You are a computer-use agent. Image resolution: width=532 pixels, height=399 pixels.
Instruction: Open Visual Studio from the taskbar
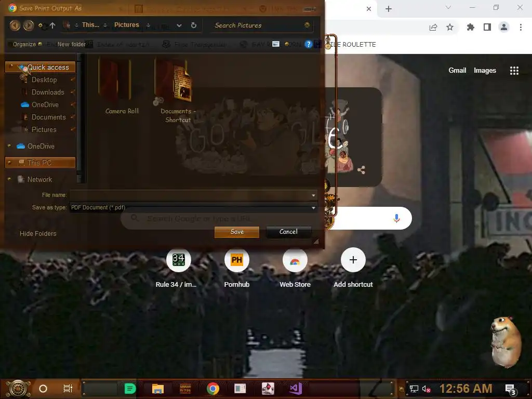tap(296, 389)
